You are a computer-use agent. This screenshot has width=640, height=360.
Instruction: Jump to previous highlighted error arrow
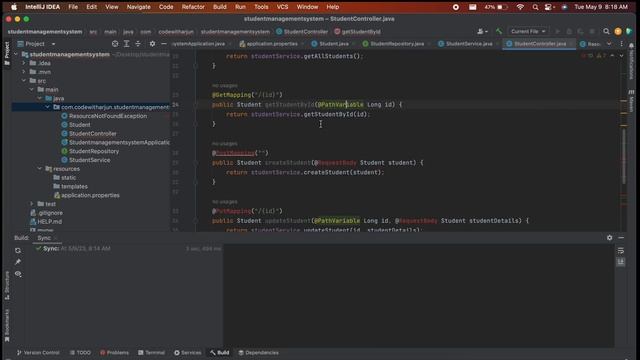[612, 56]
